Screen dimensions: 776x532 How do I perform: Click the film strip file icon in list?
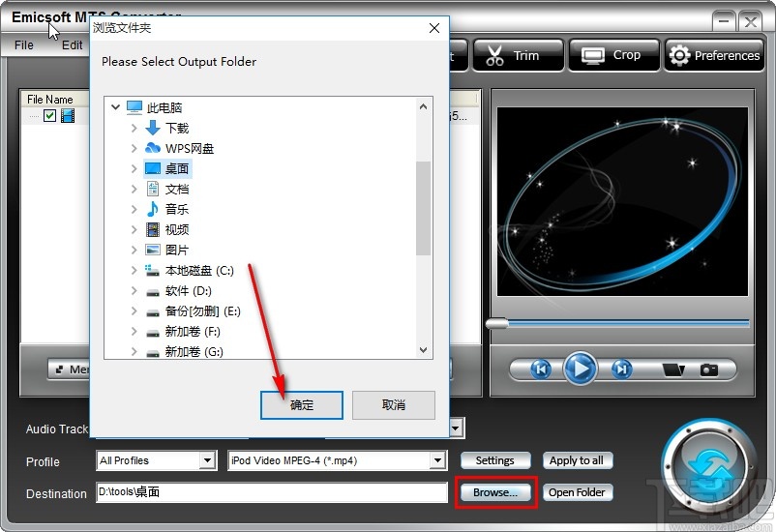point(68,116)
